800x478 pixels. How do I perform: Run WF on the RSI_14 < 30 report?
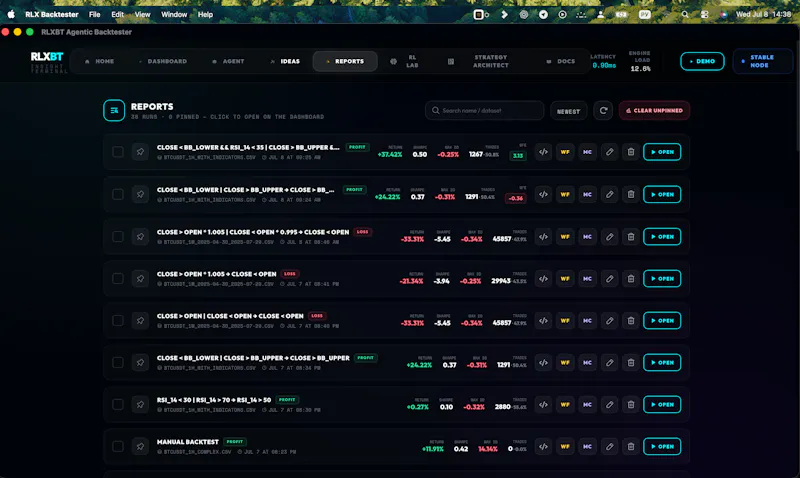point(565,405)
